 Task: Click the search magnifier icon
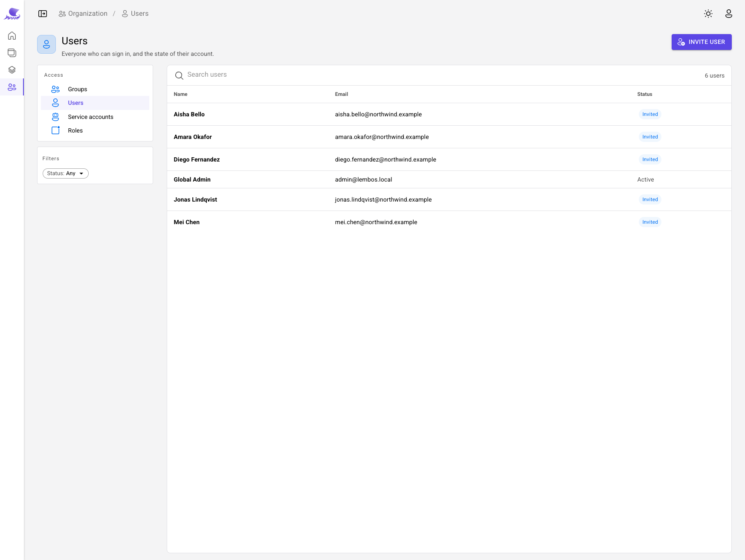point(179,75)
